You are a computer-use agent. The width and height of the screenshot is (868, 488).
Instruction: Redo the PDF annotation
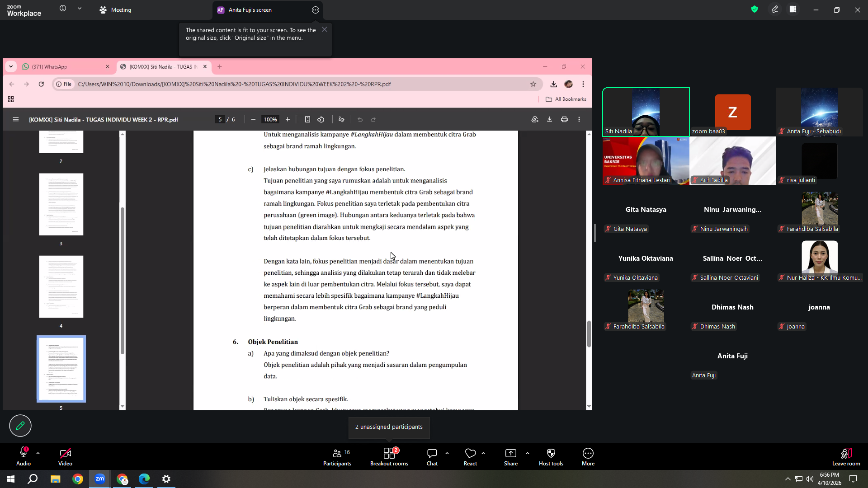click(373, 120)
